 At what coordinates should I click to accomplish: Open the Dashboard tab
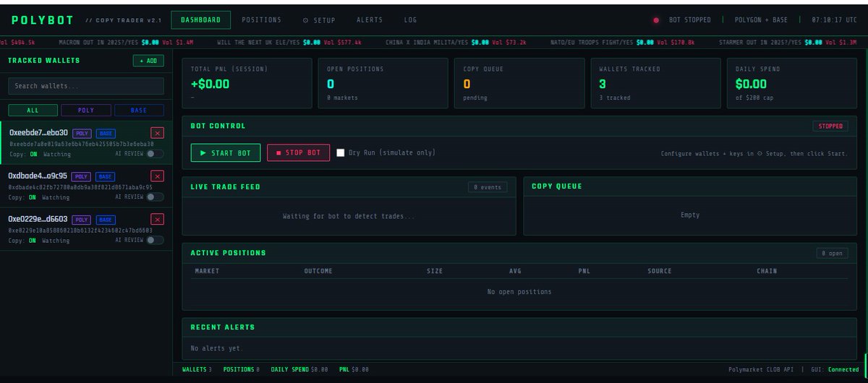201,20
